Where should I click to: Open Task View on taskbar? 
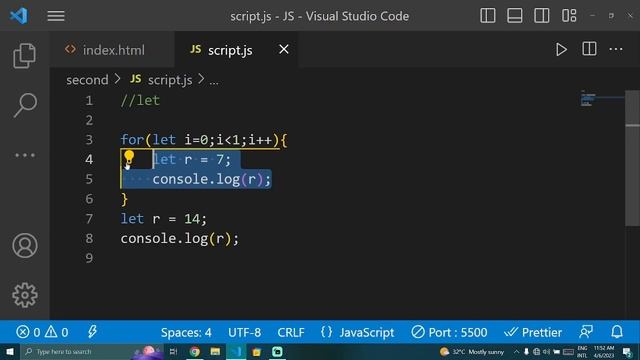[173, 351]
